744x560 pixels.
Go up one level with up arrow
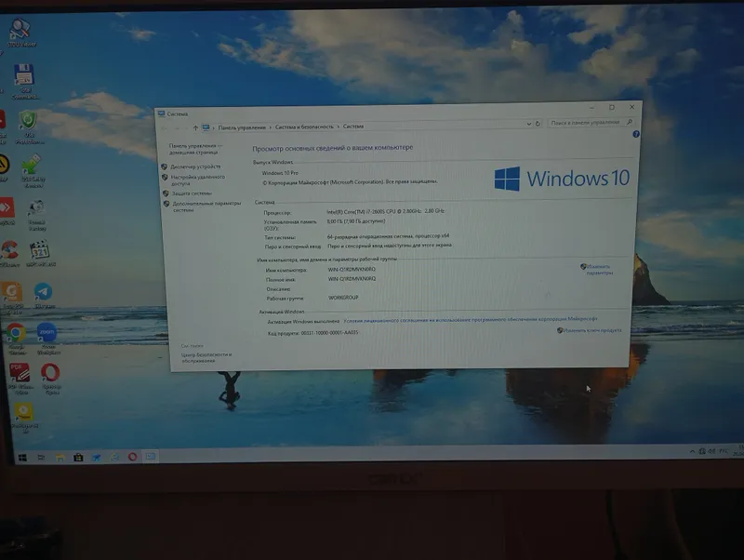[x=195, y=127]
